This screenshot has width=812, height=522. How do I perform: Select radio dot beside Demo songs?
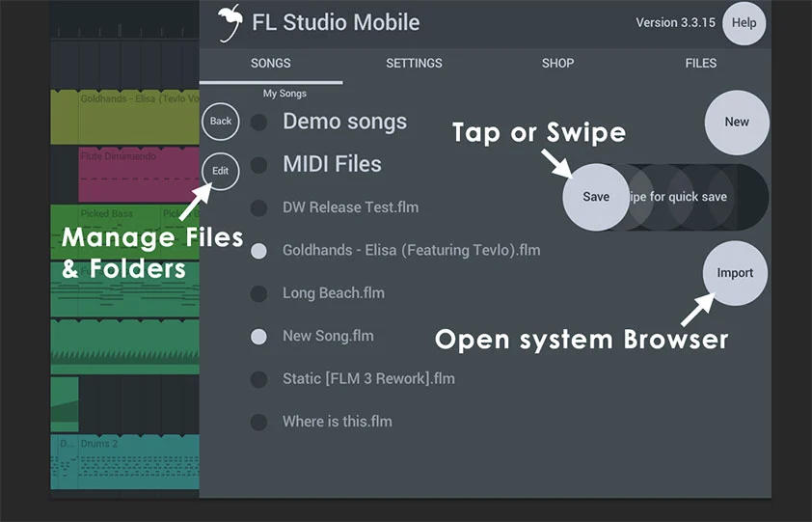coord(258,123)
